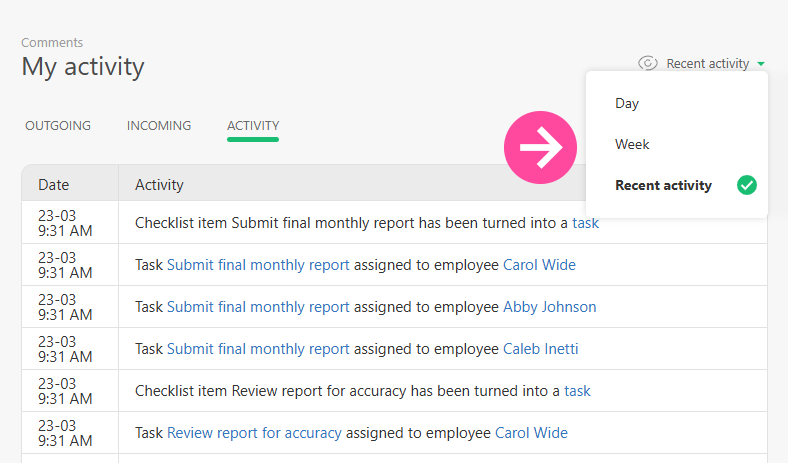Expand the Recent activity dropdown arrow
Viewport: 788px width, 463px height.
(x=761, y=64)
